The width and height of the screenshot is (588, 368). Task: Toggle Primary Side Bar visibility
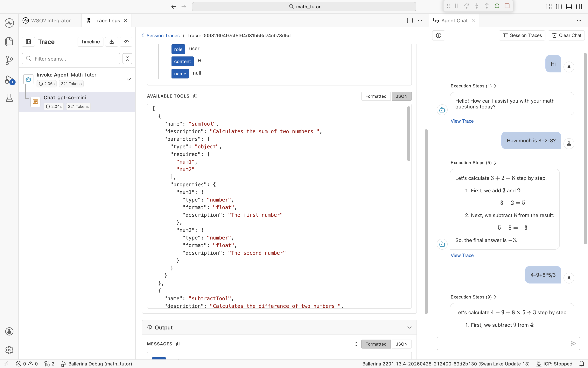559,7
